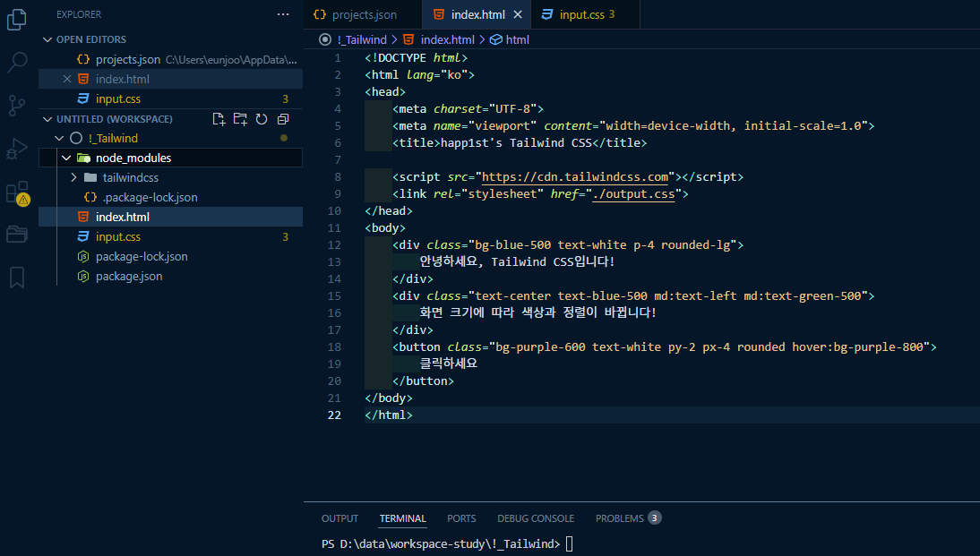Close the index.html editor tab

[518, 14]
